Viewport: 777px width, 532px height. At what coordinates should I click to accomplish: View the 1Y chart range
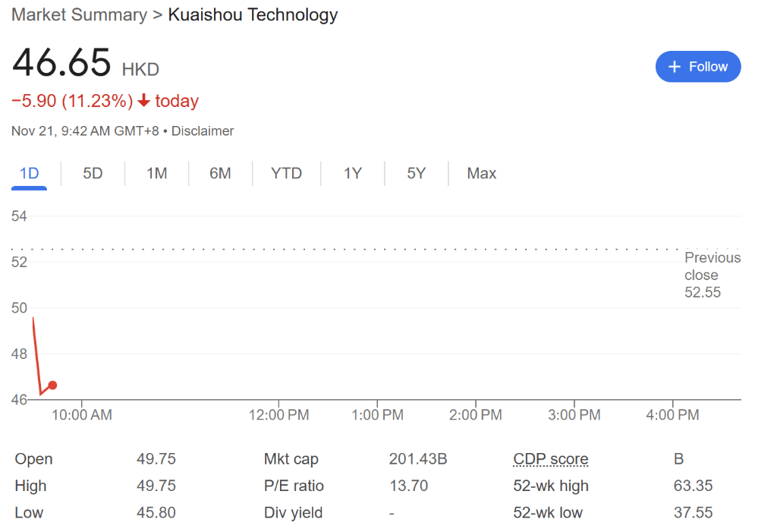353,174
